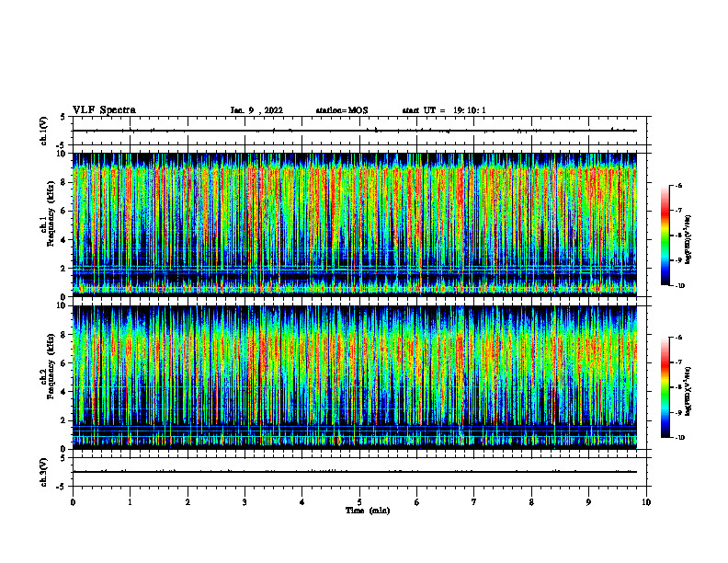Select the "Time (min)" axis title
728x563 pixels.
click(368, 511)
